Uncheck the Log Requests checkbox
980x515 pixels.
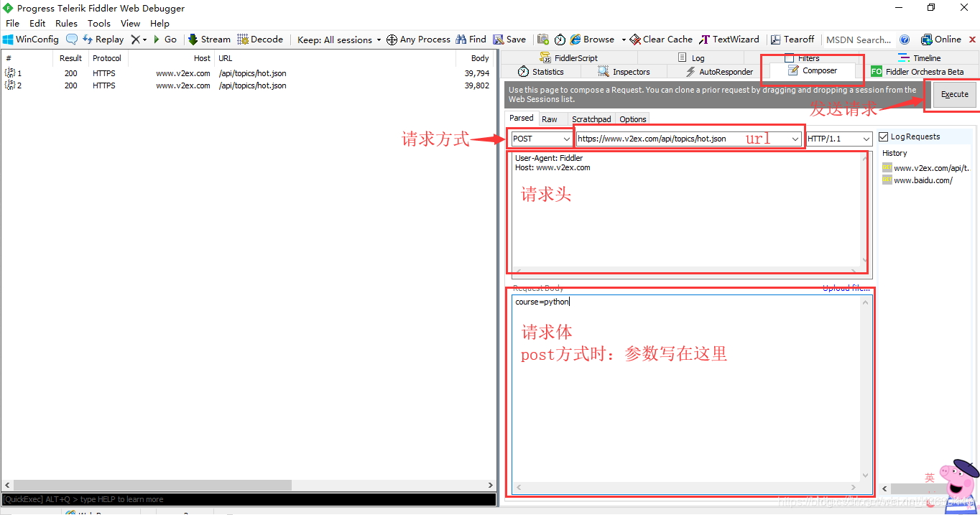884,136
